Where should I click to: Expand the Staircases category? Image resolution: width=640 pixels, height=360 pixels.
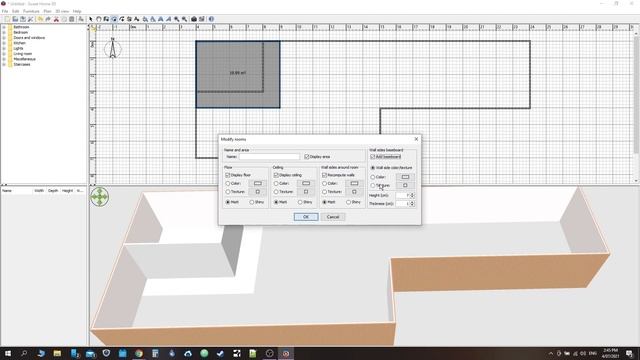pyautogui.click(x=4, y=64)
